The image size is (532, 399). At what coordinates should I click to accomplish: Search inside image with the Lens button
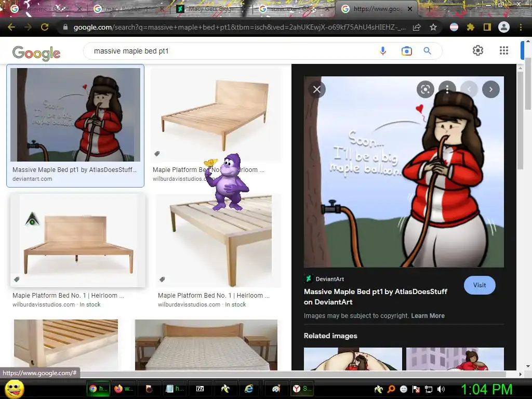tap(425, 89)
